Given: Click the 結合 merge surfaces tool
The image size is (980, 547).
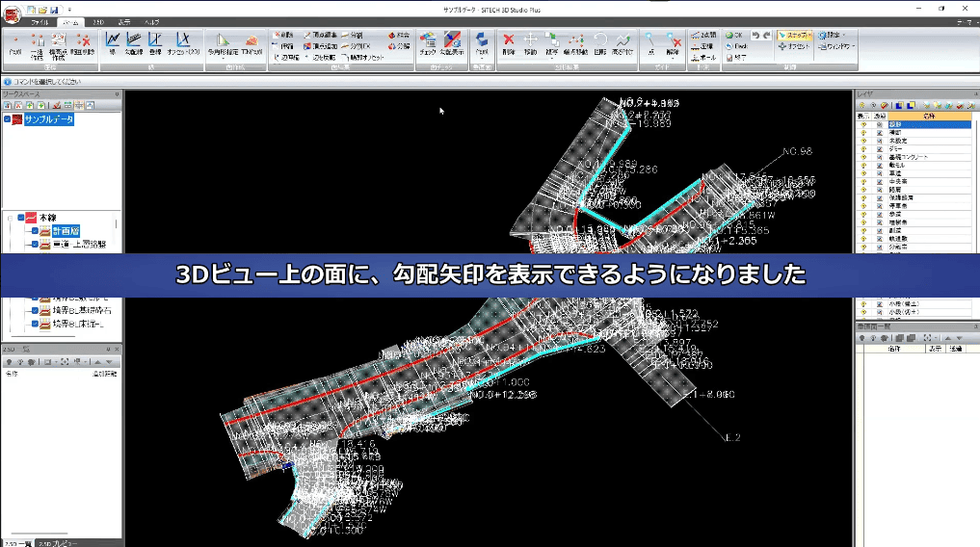Looking at the screenshot, I should 399,35.
